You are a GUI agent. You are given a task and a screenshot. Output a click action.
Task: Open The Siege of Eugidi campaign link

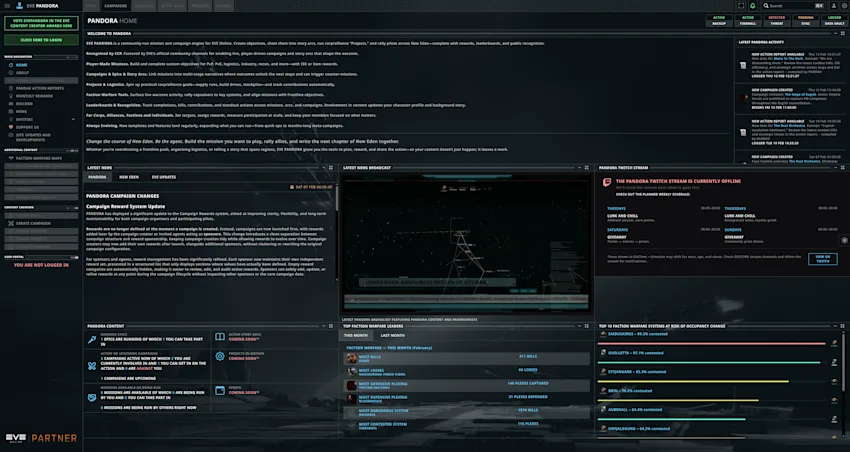(800, 94)
